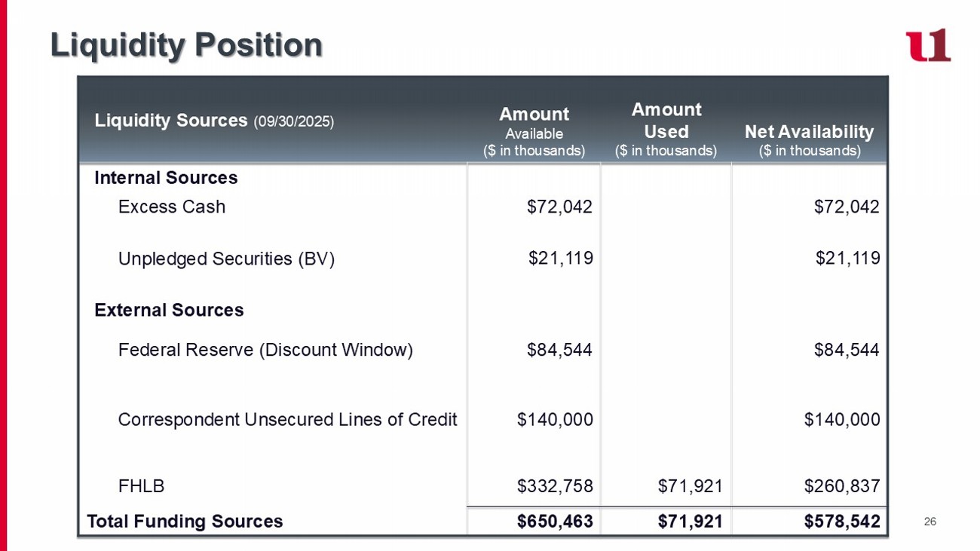Click the slide page number 26

(929, 522)
